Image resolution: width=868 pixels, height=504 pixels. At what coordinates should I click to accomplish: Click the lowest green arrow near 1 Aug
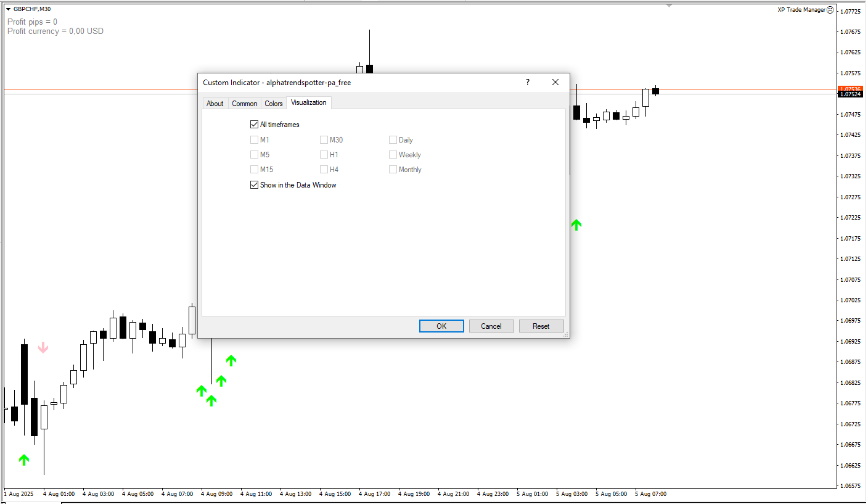24,460
